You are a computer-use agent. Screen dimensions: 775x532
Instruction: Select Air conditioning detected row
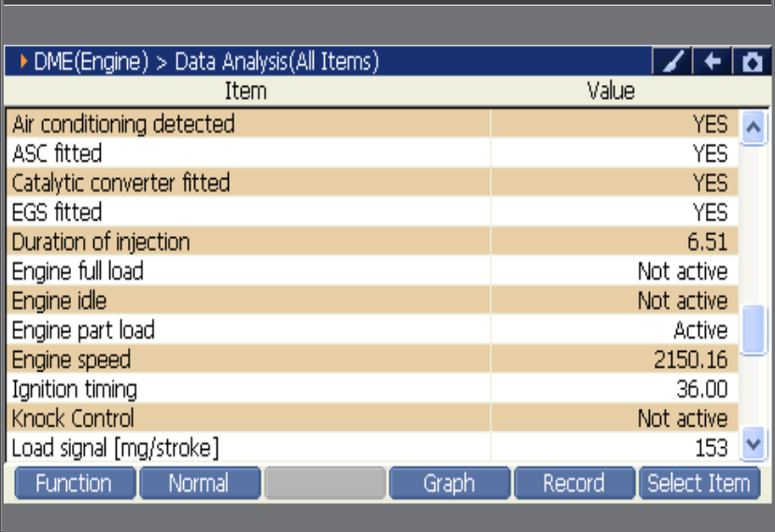tap(373, 123)
